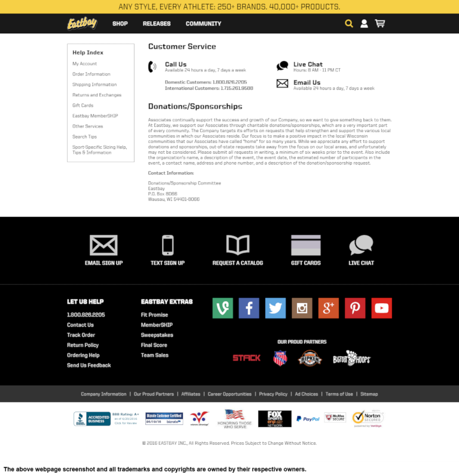Click the Eastbay logo
The width and height of the screenshot is (459, 476).
82,24
